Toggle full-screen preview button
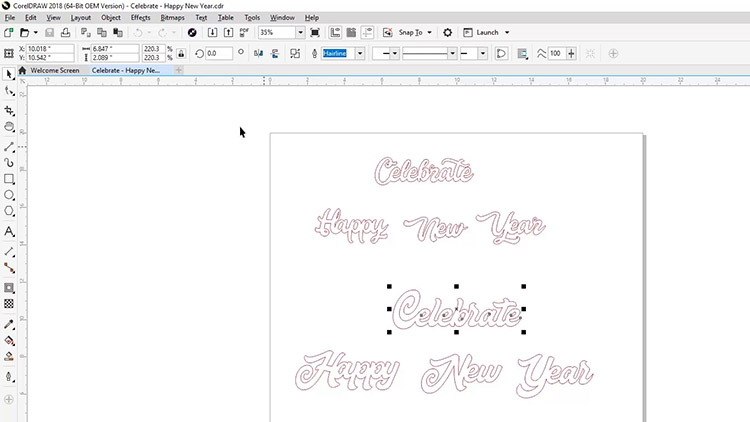The height and width of the screenshot is (422, 750). (x=315, y=33)
